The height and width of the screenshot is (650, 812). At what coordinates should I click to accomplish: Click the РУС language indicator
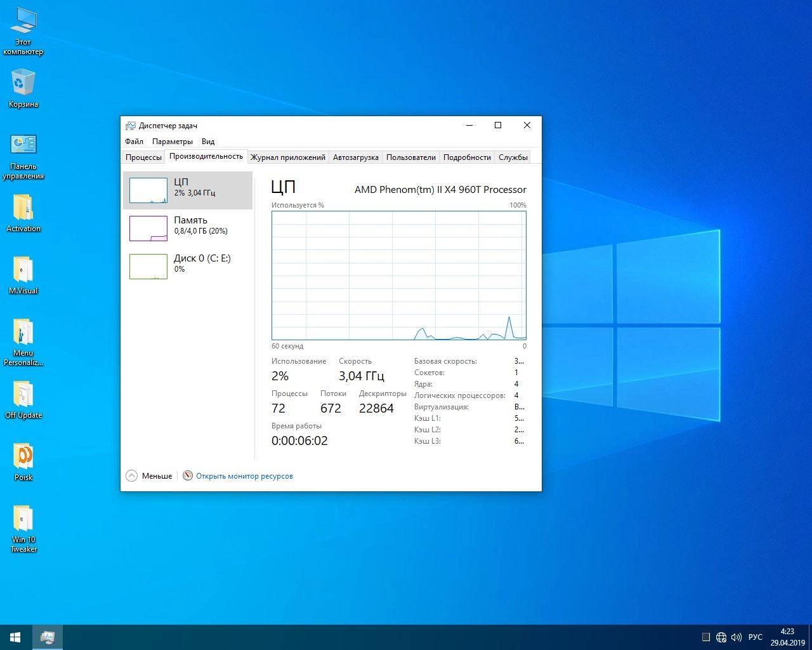click(755, 637)
